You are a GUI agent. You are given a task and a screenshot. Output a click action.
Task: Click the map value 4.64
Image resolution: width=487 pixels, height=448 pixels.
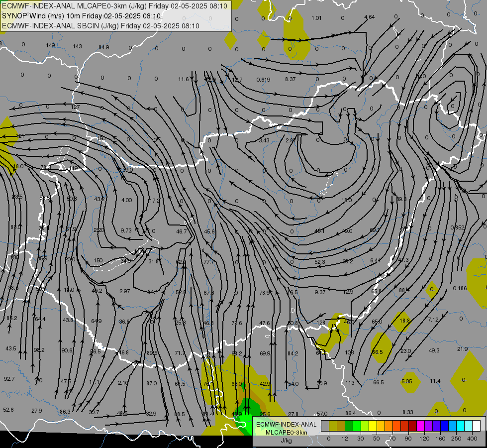tap(370, 17)
